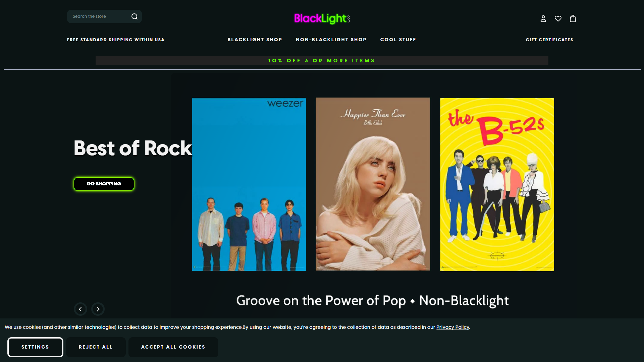Click the Search the store field

point(99,16)
